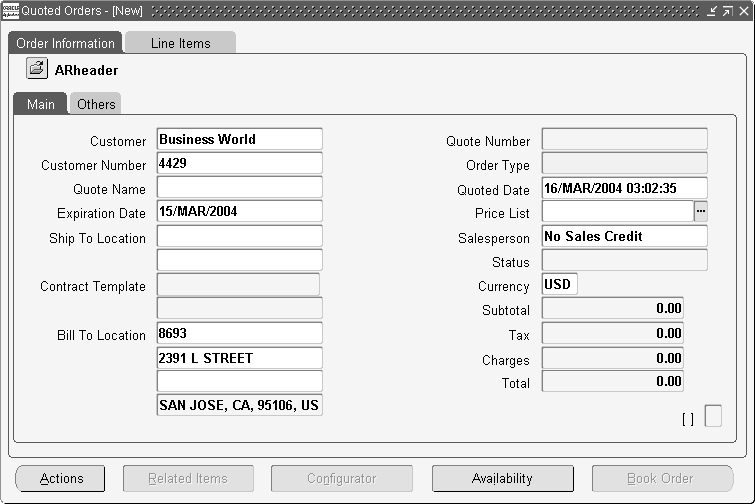Open the ARheader folder icon
This screenshot has width=755, height=504.
(37, 68)
